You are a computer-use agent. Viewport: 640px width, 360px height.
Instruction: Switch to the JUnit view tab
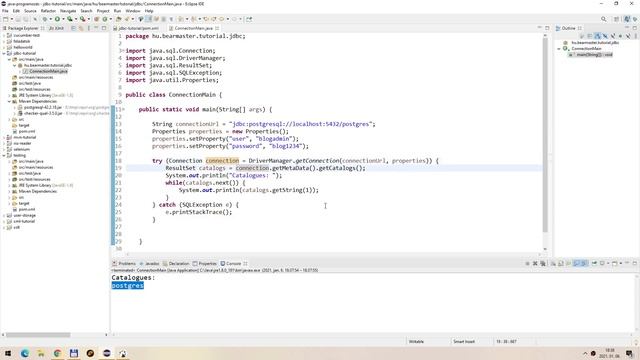pos(56,28)
